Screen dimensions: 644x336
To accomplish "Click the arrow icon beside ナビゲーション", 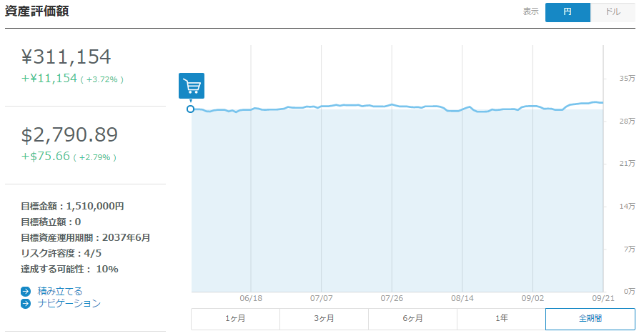I will point(26,303).
